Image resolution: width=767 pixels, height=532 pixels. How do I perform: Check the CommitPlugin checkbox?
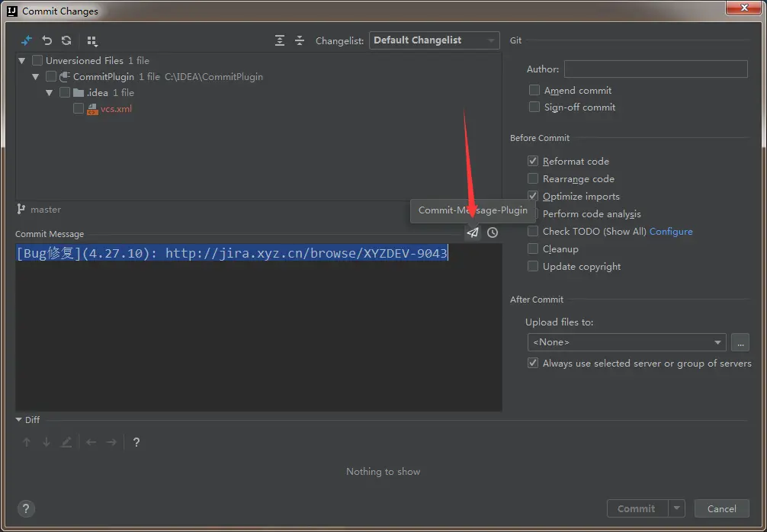[51, 77]
